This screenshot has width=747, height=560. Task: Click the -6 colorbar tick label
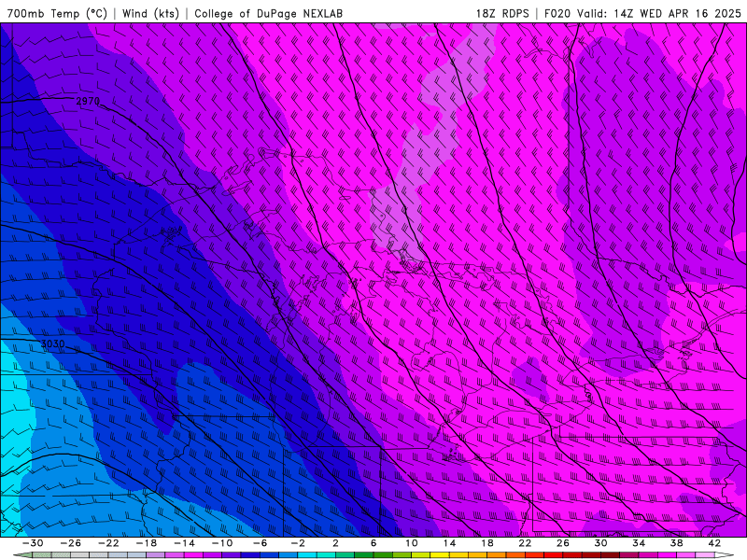[261, 543]
